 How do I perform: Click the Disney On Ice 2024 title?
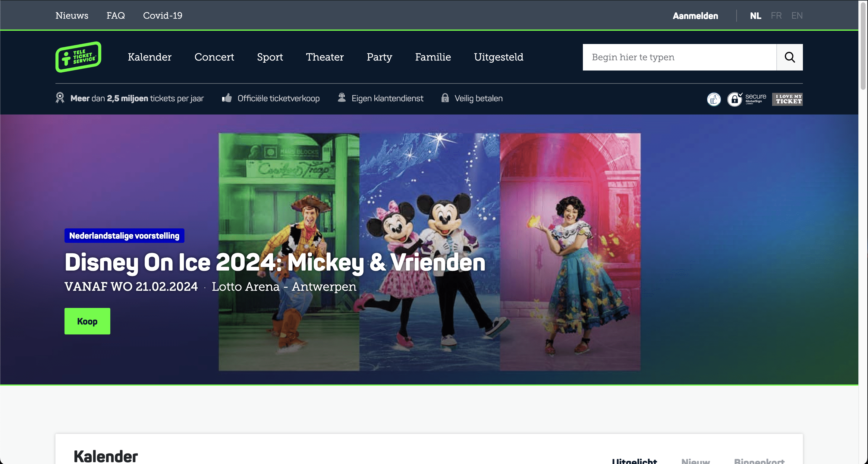click(275, 262)
